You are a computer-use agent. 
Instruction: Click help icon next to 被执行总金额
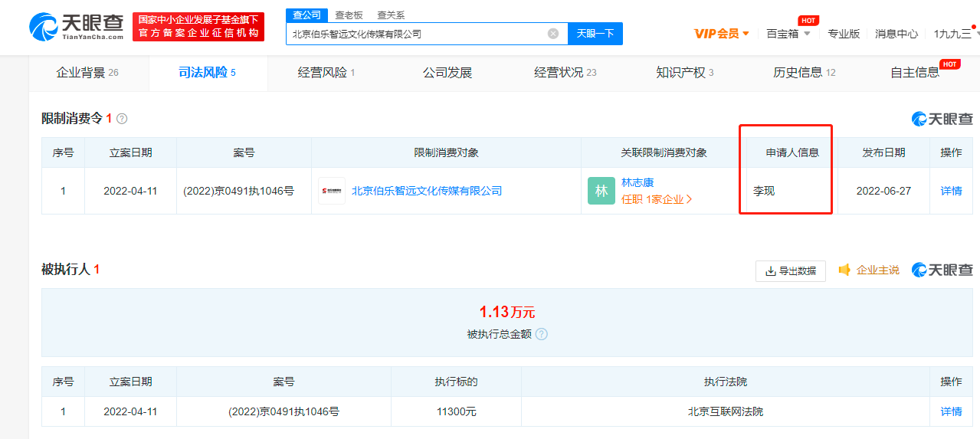542,334
